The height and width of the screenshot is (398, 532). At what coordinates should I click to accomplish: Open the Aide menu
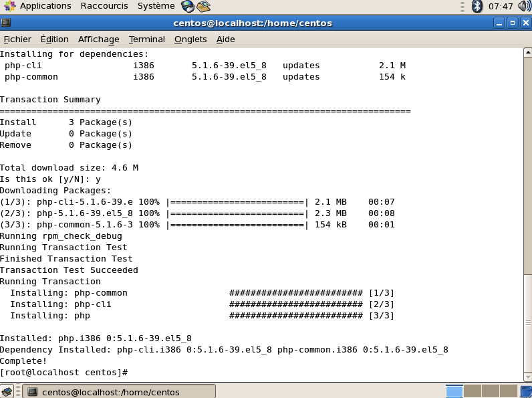click(x=226, y=39)
